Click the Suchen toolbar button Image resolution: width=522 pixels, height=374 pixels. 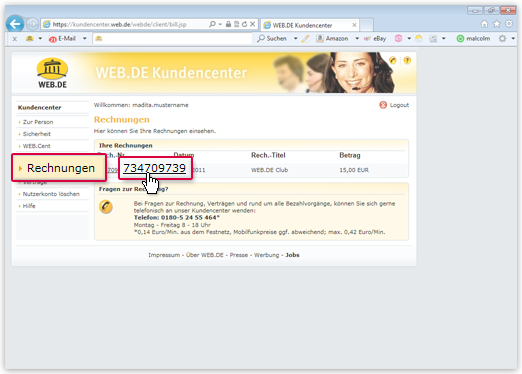272,38
